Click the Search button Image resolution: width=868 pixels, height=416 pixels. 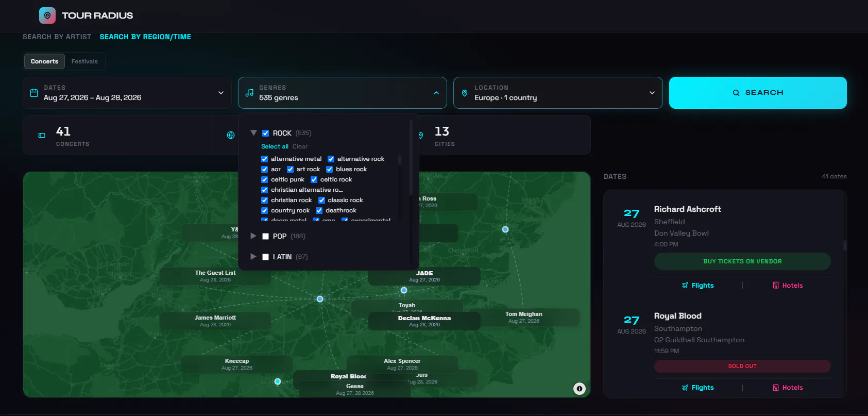758,93
